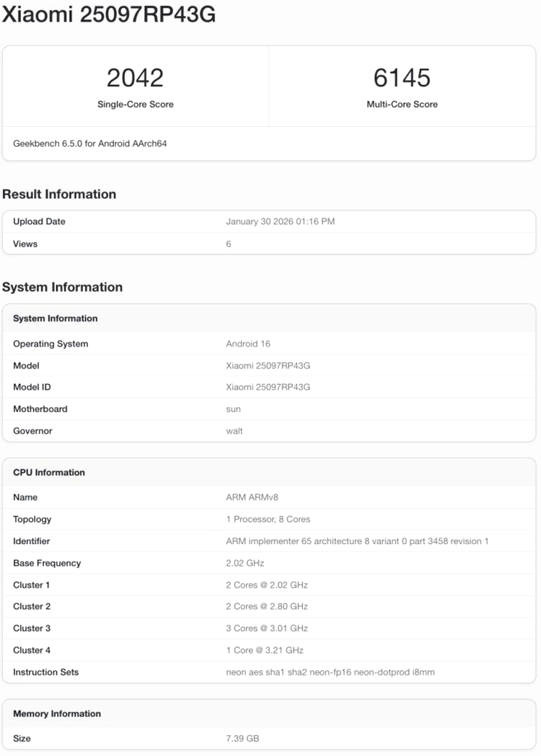Click the Model row label

pyautogui.click(x=26, y=365)
